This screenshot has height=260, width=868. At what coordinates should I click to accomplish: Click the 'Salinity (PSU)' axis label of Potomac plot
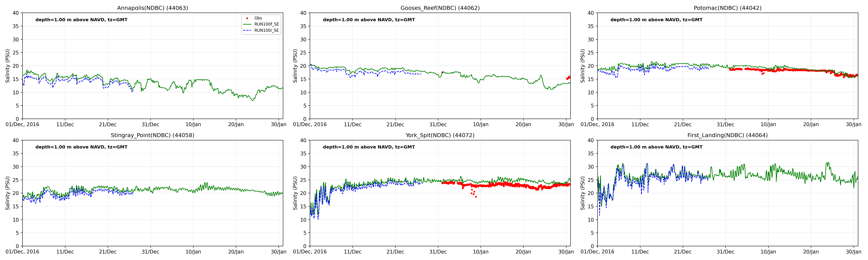click(x=583, y=66)
